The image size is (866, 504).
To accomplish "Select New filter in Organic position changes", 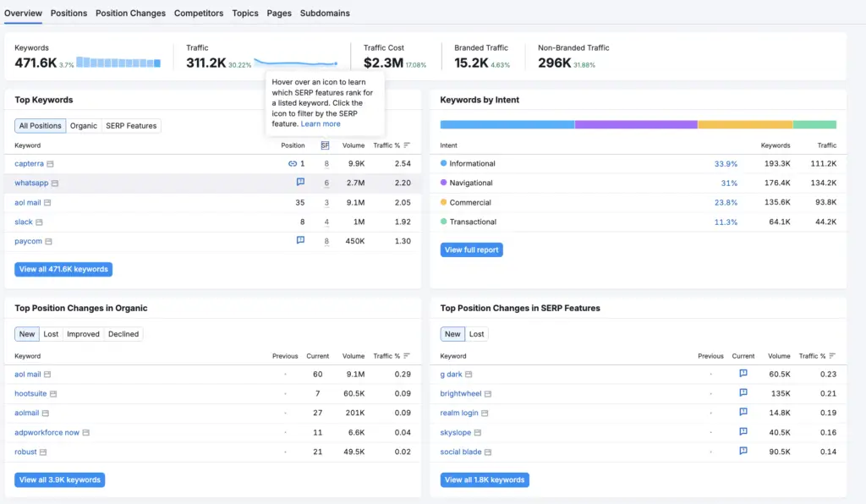I will (27, 334).
